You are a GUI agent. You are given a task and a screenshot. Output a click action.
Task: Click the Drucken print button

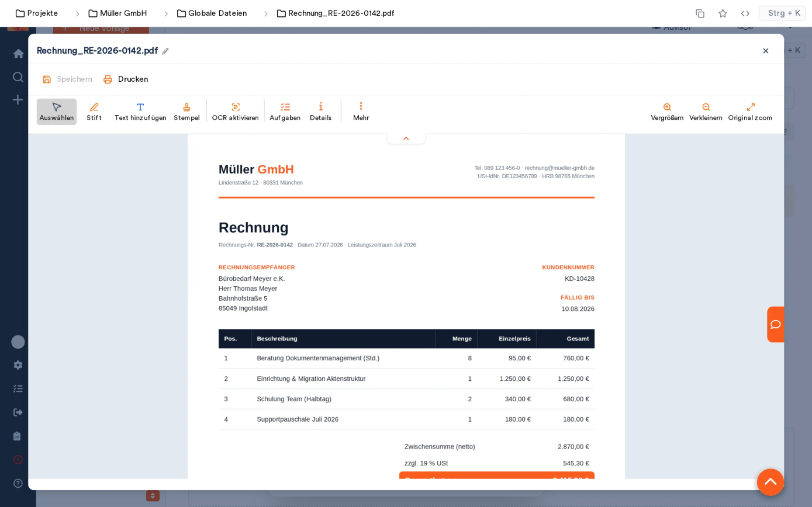tap(126, 79)
